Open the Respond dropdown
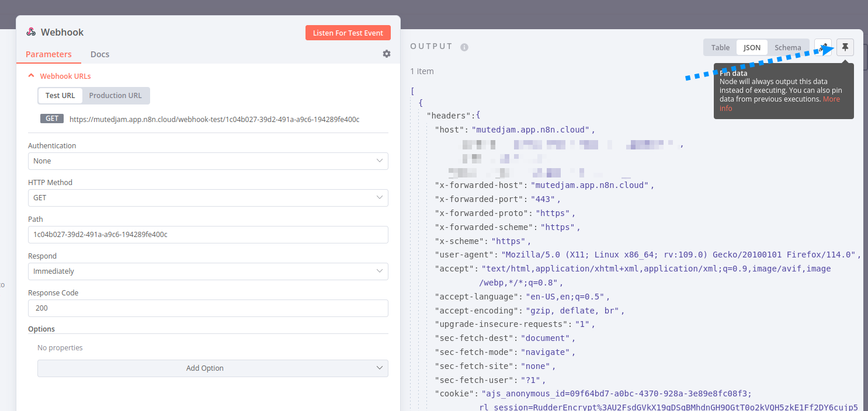Image resolution: width=868 pixels, height=411 pixels. [208, 271]
